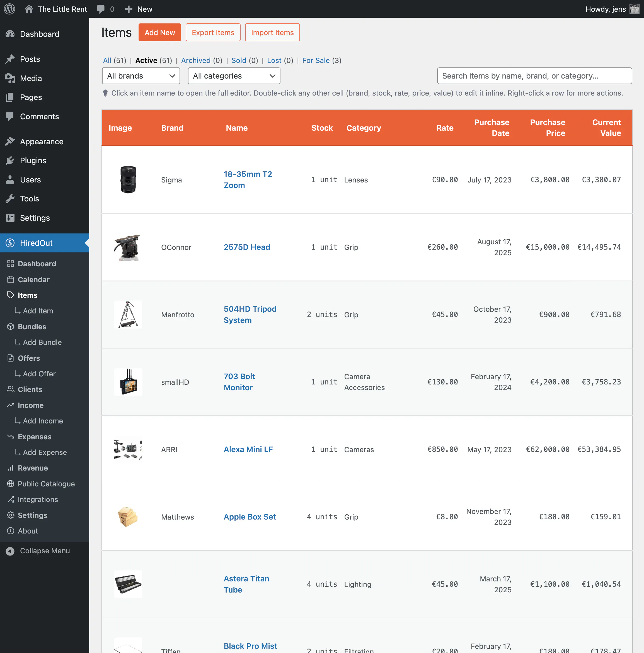Click the Posts pushpin icon
Viewport: 644px width, 653px height.
coord(10,59)
